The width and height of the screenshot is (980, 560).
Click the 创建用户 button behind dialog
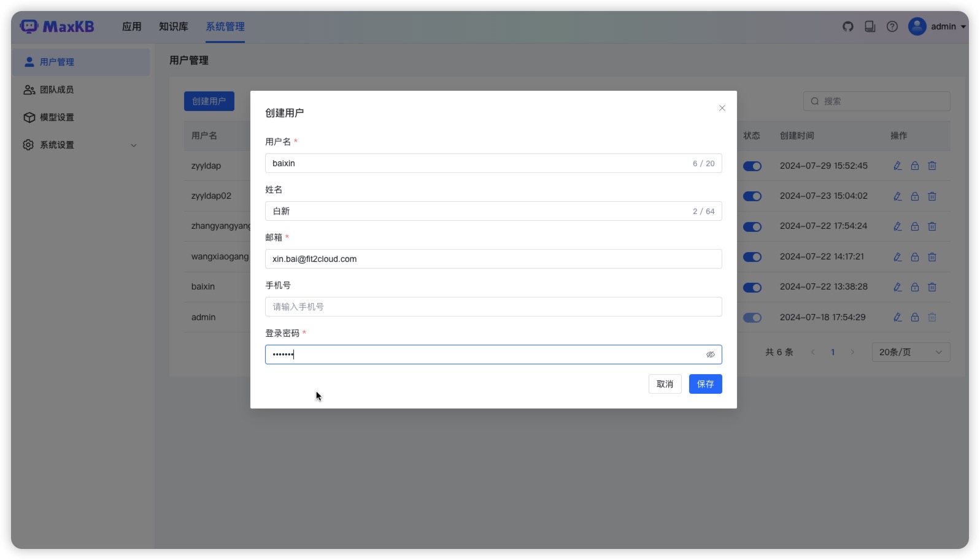209,101
